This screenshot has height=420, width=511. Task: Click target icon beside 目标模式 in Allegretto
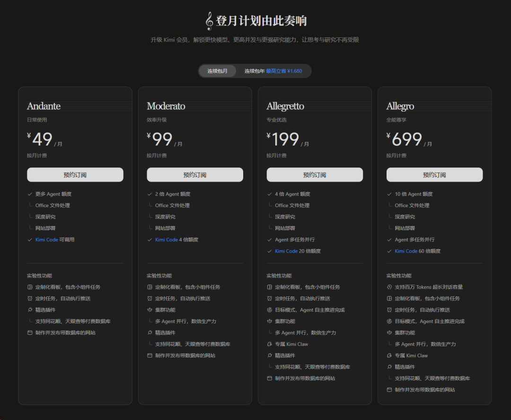(x=270, y=310)
